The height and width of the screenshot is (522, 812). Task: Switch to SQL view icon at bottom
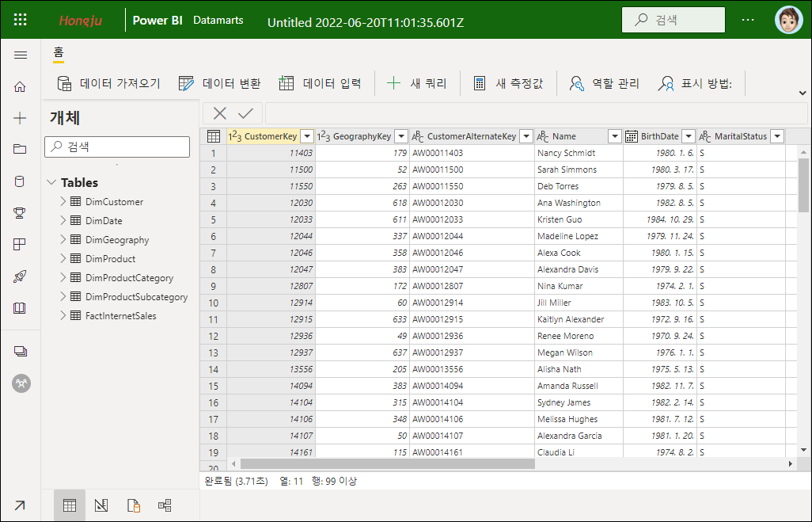(x=134, y=505)
